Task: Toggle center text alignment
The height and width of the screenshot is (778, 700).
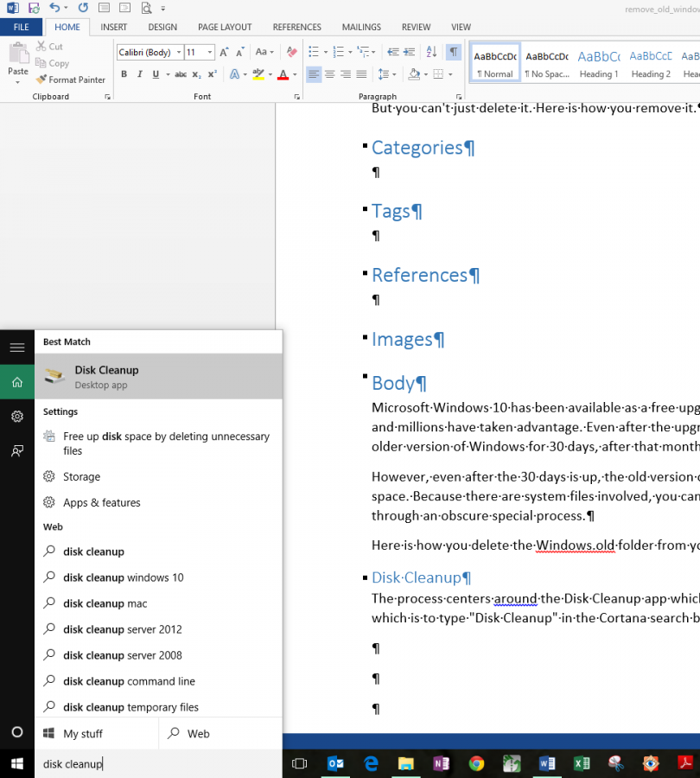Action: 329,74
